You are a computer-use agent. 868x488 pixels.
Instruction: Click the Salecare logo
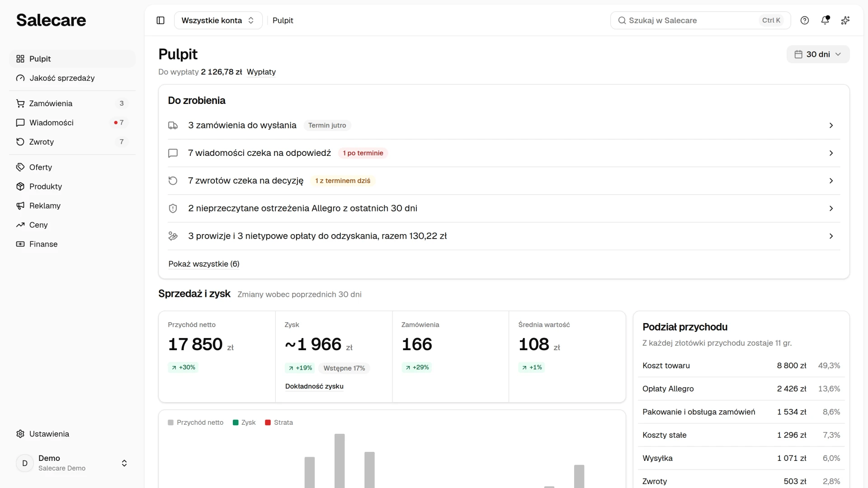coord(51,20)
